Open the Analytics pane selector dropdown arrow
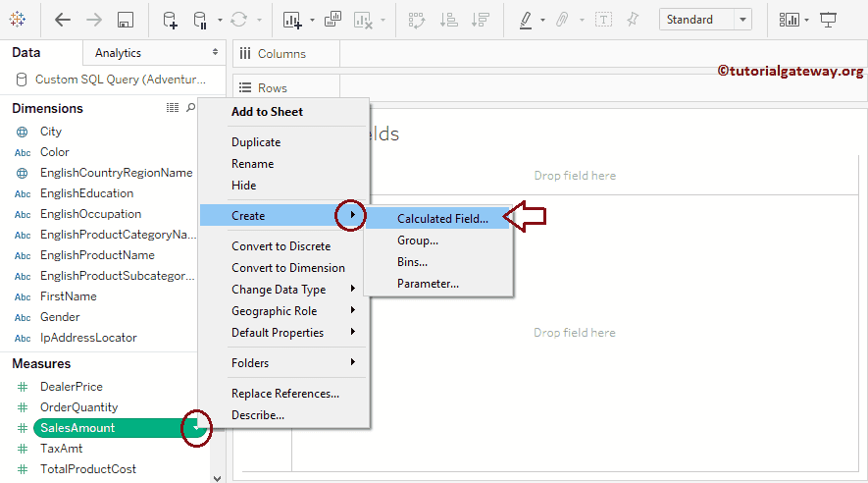This screenshot has height=483, width=868. [x=215, y=53]
